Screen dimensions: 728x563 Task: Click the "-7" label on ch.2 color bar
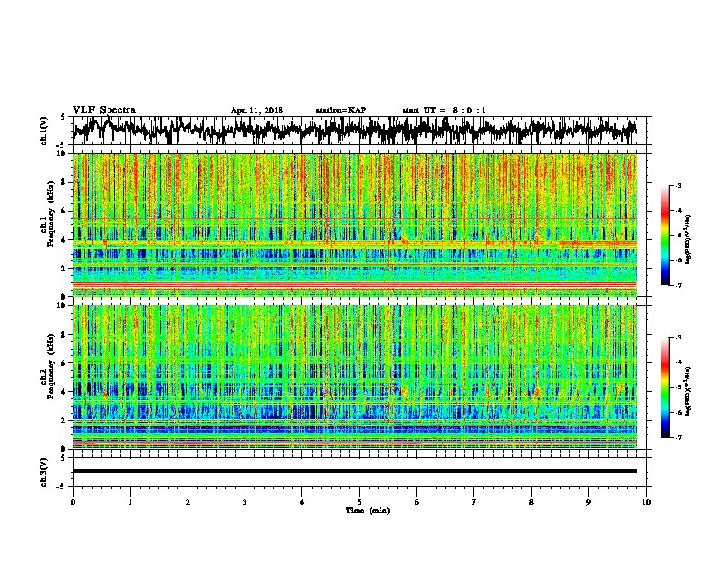[677, 438]
